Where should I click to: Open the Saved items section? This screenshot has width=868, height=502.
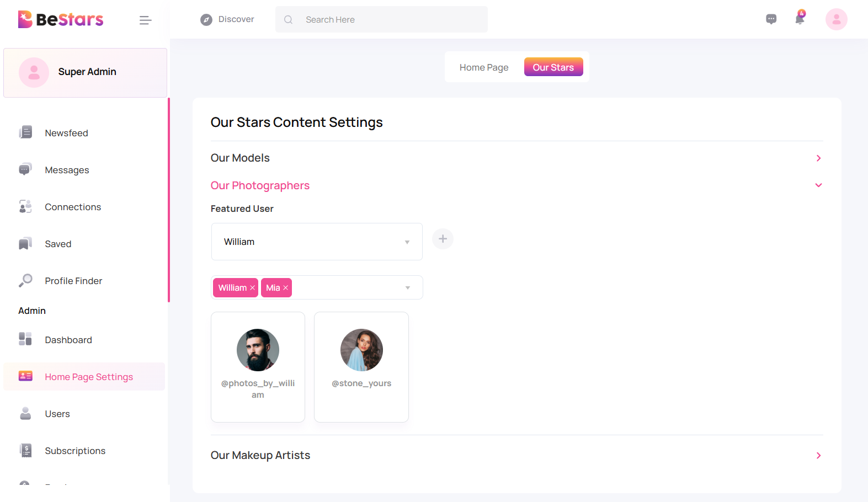point(57,243)
